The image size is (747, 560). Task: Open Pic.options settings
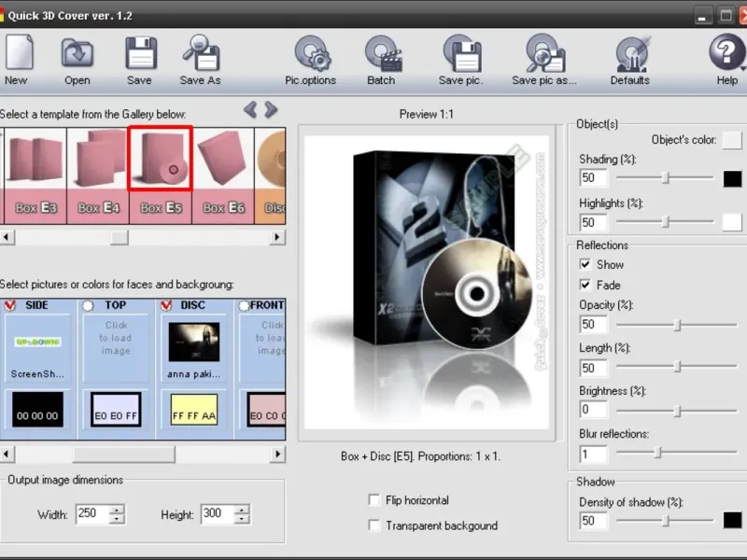[313, 53]
